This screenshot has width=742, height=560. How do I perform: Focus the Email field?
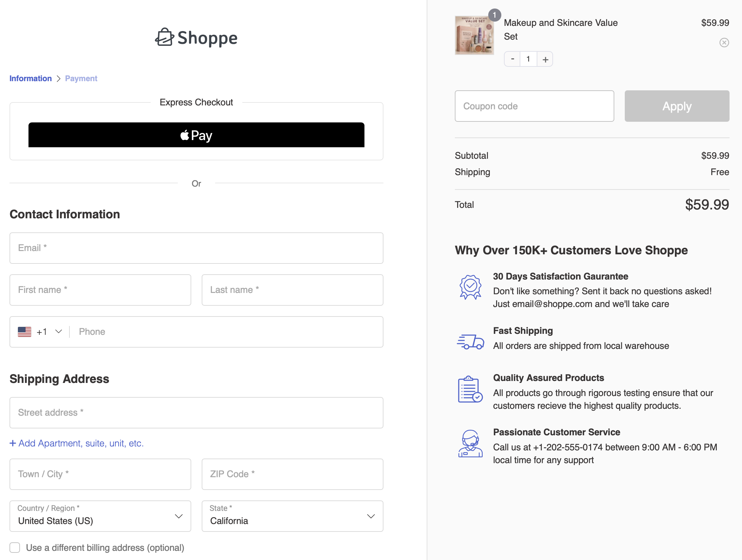(x=196, y=248)
